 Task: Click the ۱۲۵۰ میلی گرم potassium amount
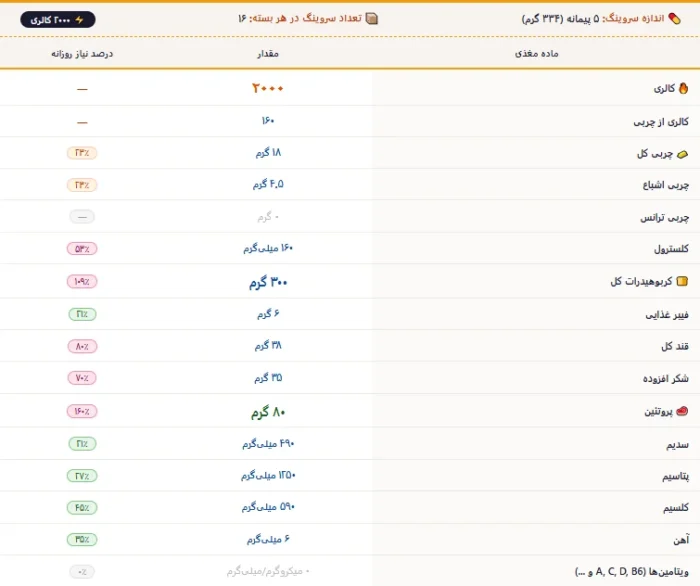(268, 476)
